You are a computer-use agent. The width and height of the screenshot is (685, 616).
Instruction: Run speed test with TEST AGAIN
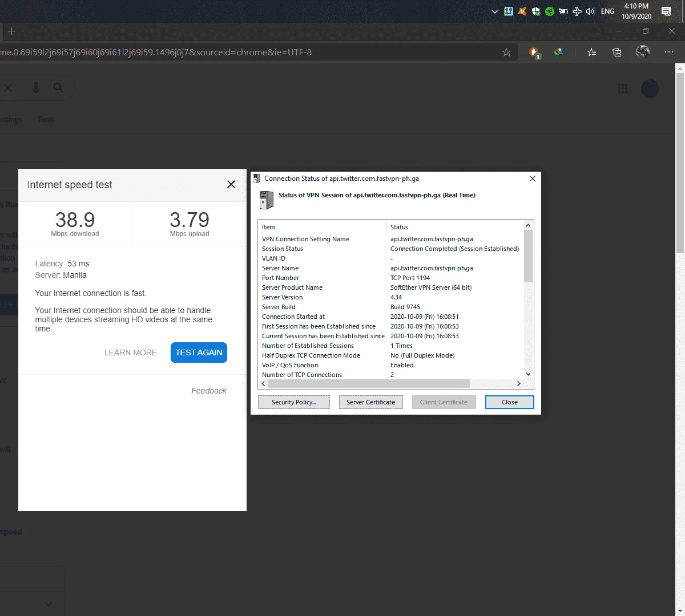[x=199, y=352]
